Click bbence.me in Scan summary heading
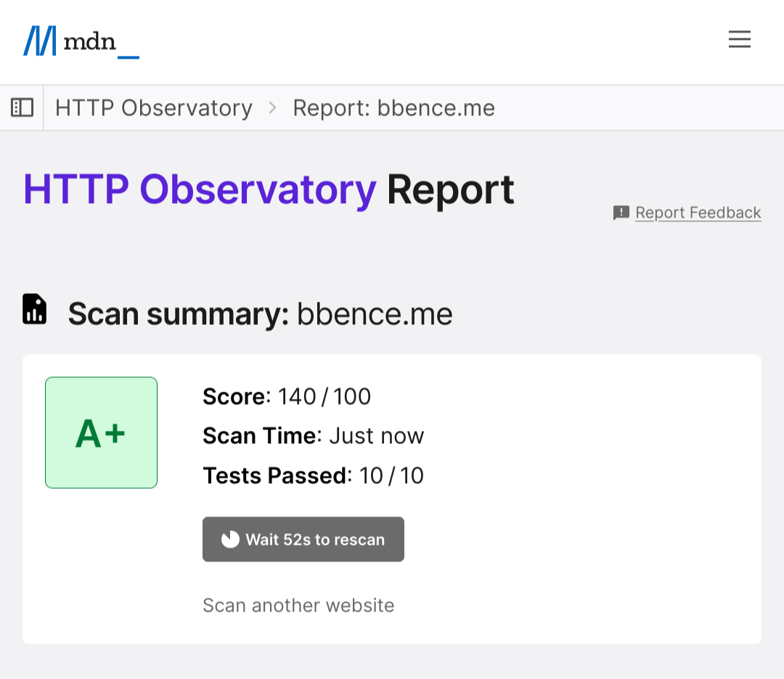 (375, 314)
